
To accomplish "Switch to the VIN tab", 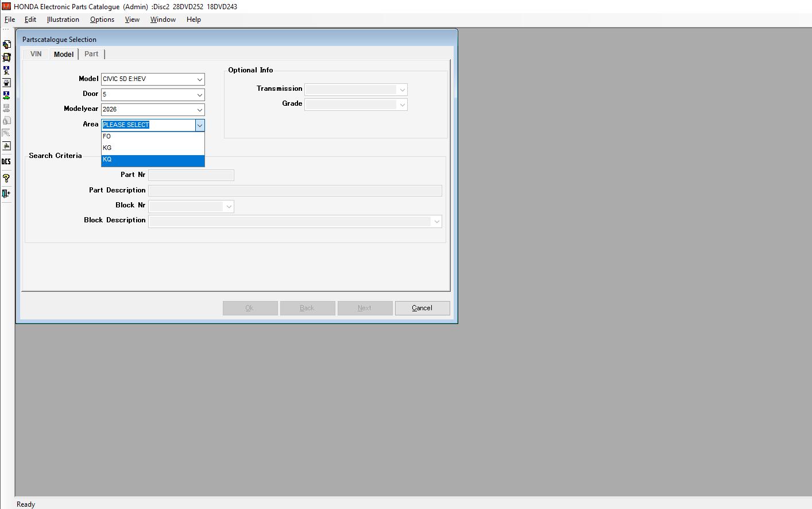I will tap(36, 54).
